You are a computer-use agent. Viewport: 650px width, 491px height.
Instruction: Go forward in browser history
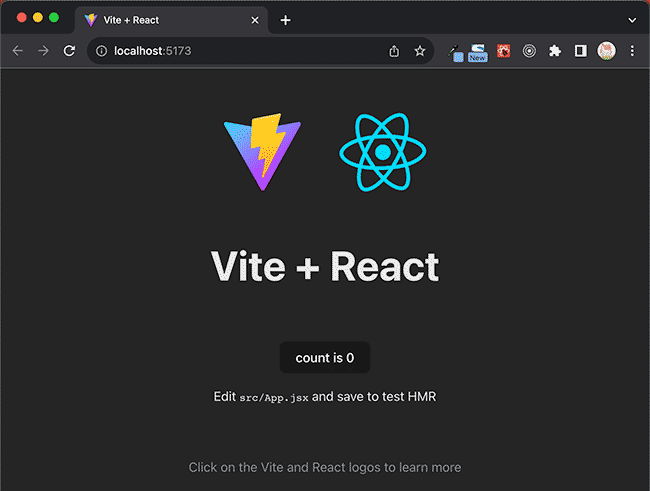(43, 51)
